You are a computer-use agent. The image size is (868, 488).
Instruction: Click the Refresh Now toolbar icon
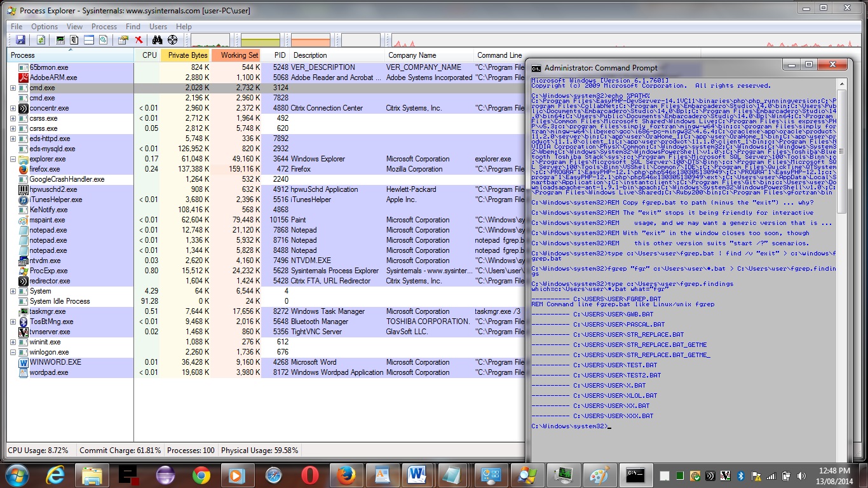click(41, 40)
